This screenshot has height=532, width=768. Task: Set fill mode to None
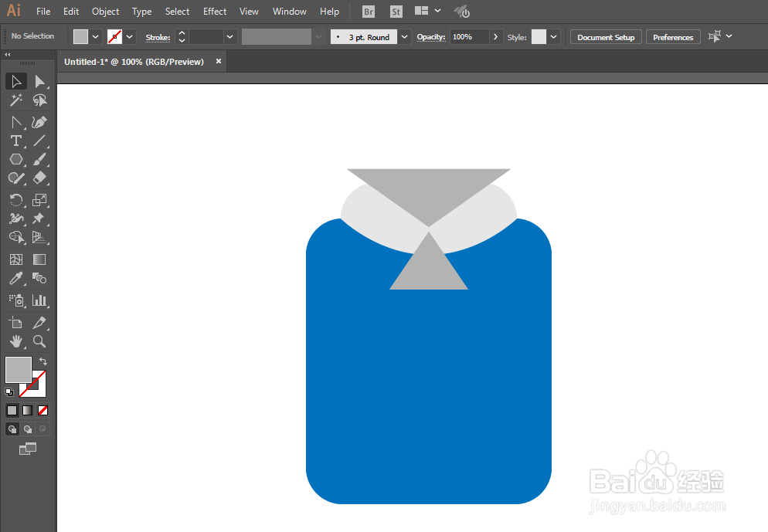pos(43,410)
